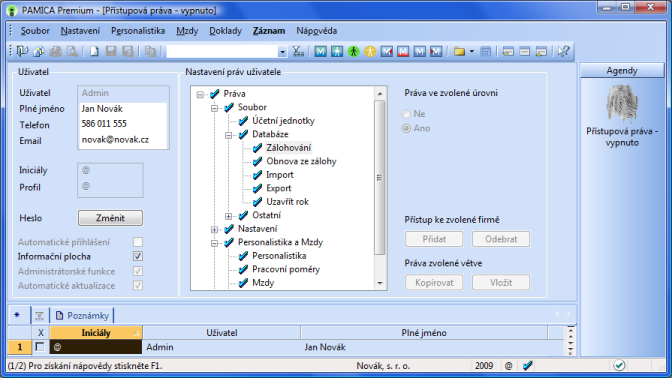Open the Doklady menu
672x378 pixels.
tap(225, 31)
